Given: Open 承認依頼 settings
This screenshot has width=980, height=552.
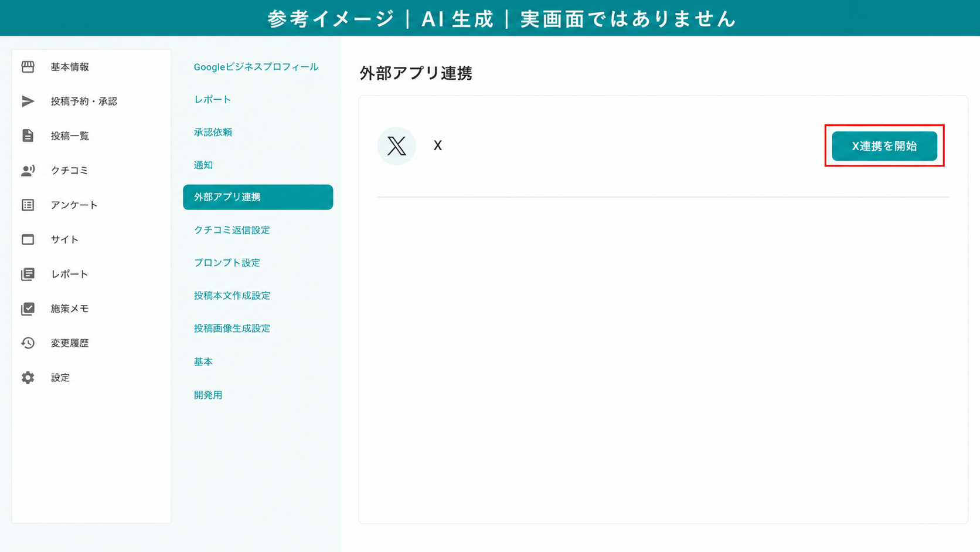Looking at the screenshot, I should [213, 133].
